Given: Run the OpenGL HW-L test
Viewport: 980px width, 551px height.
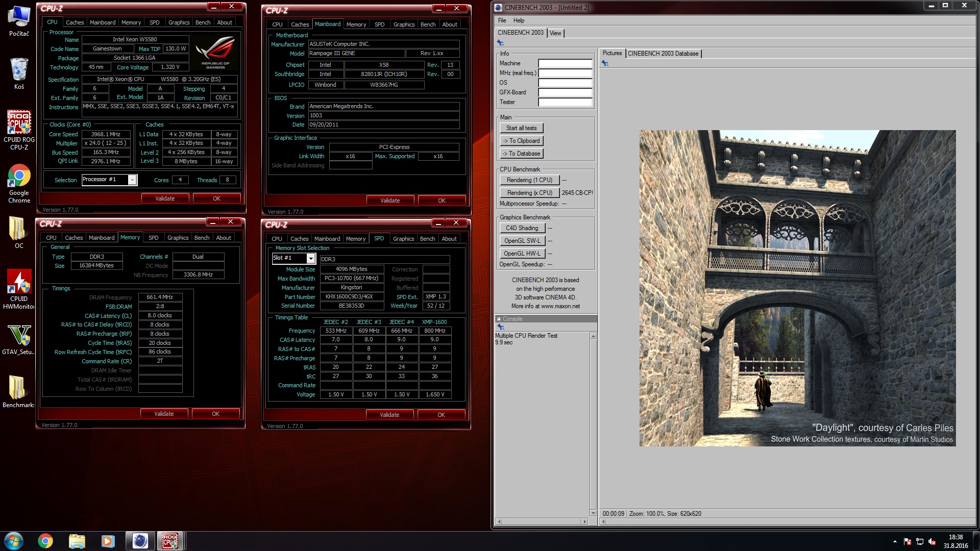Looking at the screenshot, I should [522, 254].
